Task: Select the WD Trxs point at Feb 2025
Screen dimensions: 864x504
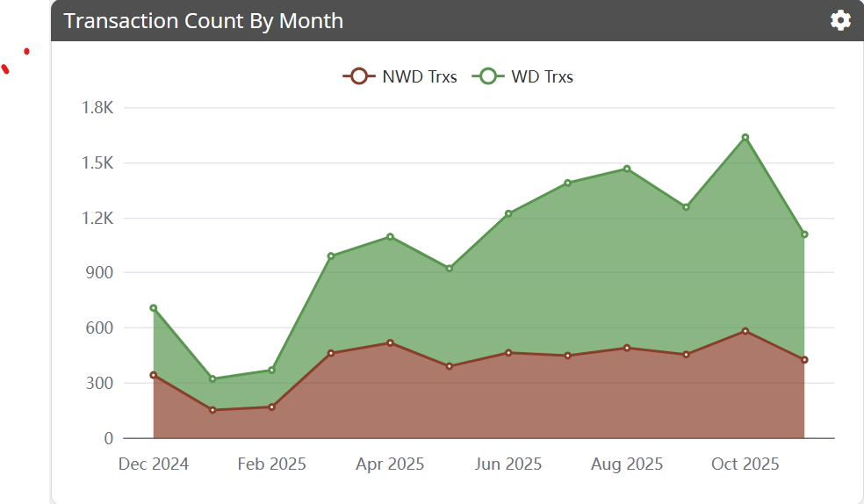Action: point(271,371)
